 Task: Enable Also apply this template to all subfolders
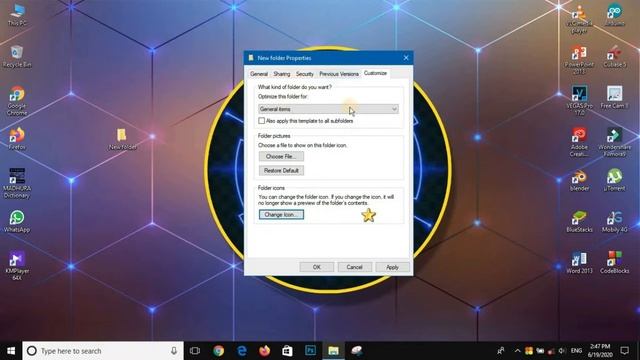[262, 121]
